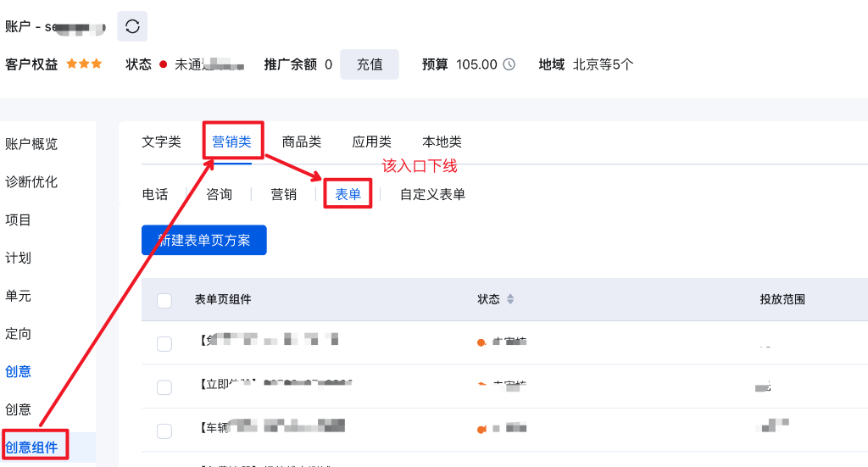Open the 本地类 tab
The image size is (868, 467).
pyautogui.click(x=442, y=142)
